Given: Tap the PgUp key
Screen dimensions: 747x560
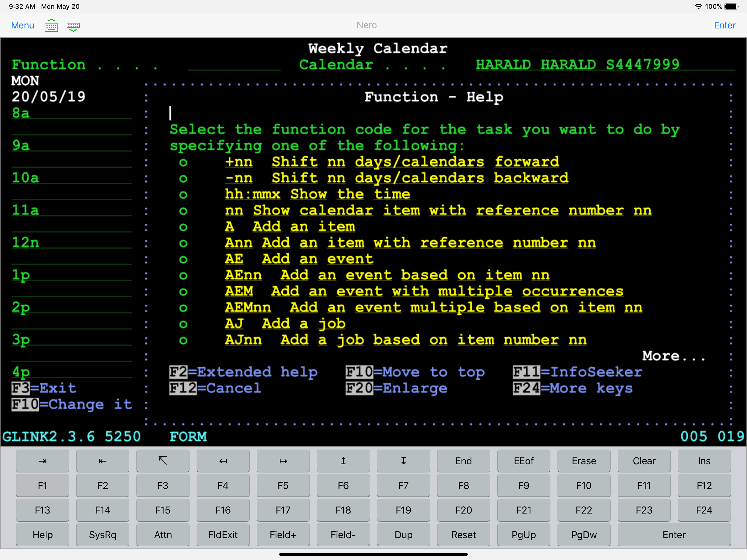Looking at the screenshot, I should tap(523, 535).
